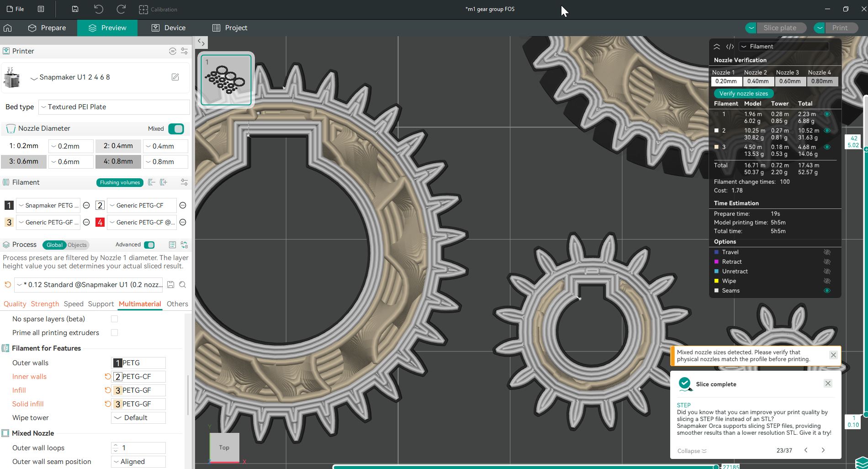Undo the last action

tap(99, 9)
